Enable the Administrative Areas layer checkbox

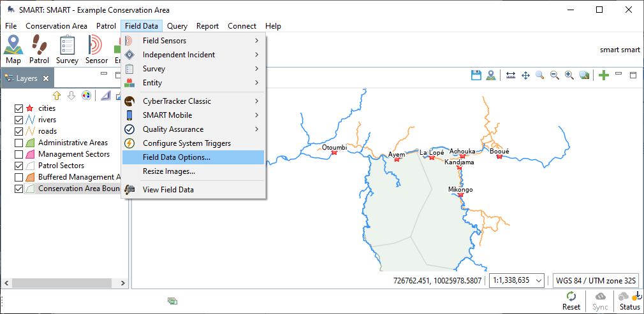click(x=18, y=143)
